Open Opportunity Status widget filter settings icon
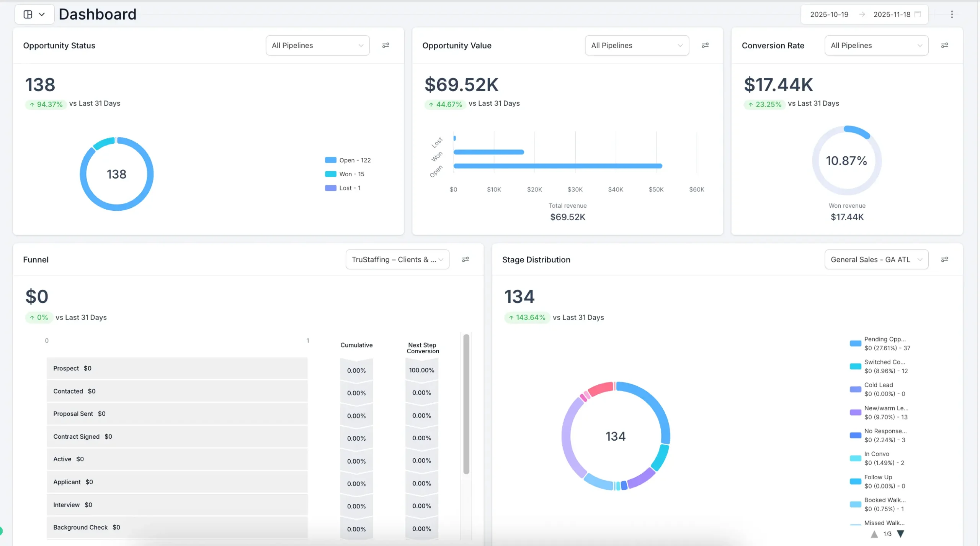This screenshot has width=980, height=546. (385, 45)
